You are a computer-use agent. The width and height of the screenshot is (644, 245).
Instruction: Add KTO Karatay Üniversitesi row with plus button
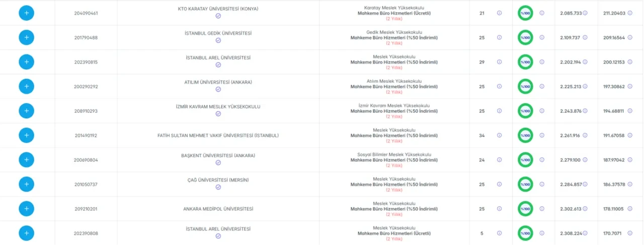coord(26,13)
